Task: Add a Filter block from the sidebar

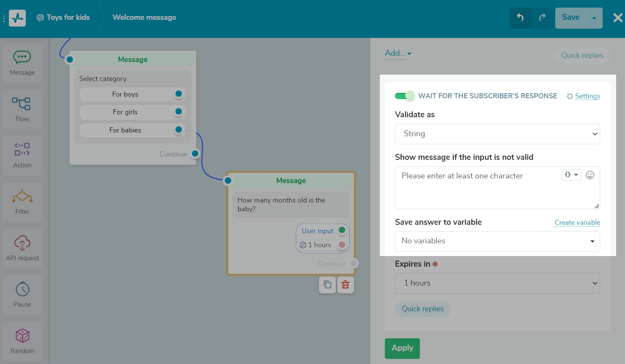Action: (22, 202)
